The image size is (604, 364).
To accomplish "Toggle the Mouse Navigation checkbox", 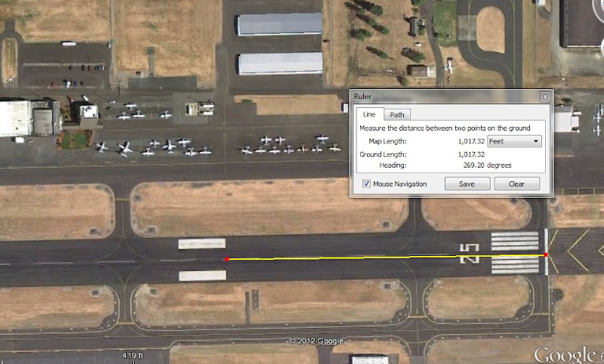I will coord(366,184).
